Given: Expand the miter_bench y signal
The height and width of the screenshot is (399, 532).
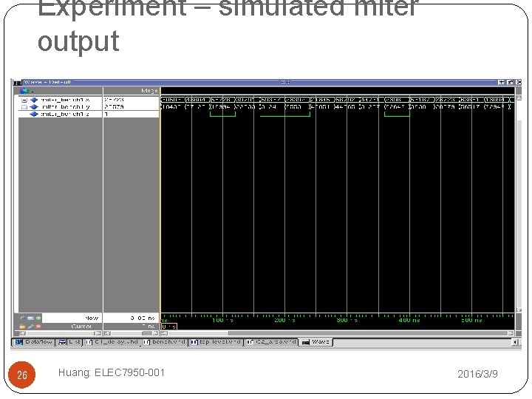Looking at the screenshot, I should tap(24, 107).
